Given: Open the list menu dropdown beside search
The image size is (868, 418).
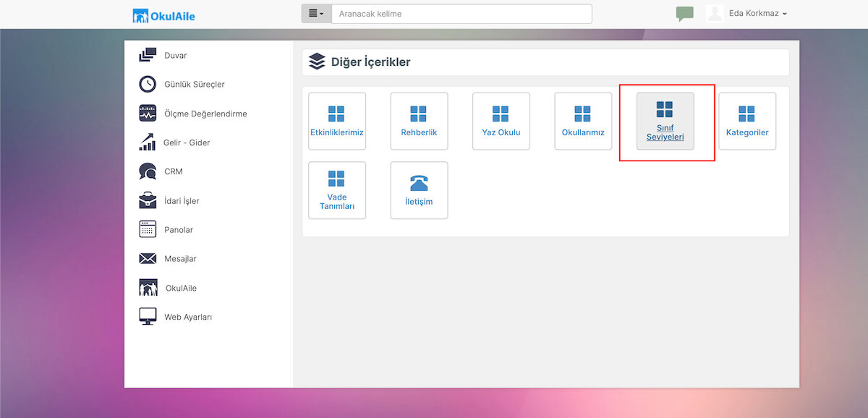Looking at the screenshot, I should 316,14.
